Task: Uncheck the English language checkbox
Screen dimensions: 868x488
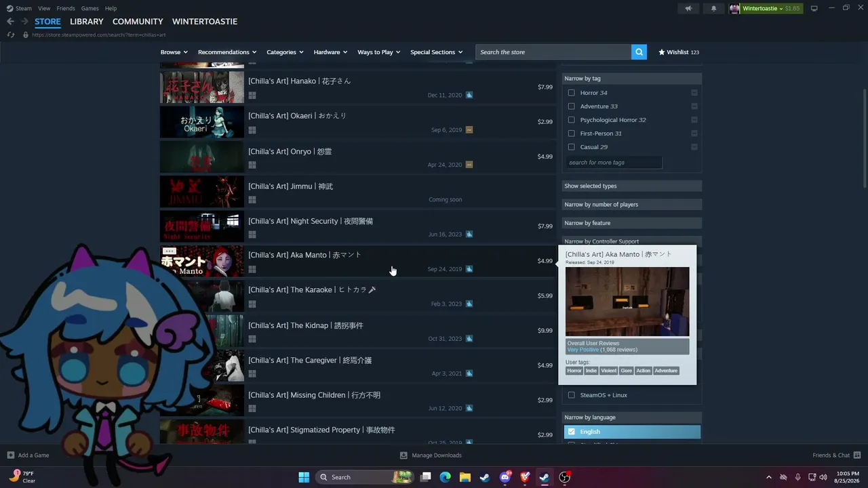Action: pyautogui.click(x=572, y=432)
